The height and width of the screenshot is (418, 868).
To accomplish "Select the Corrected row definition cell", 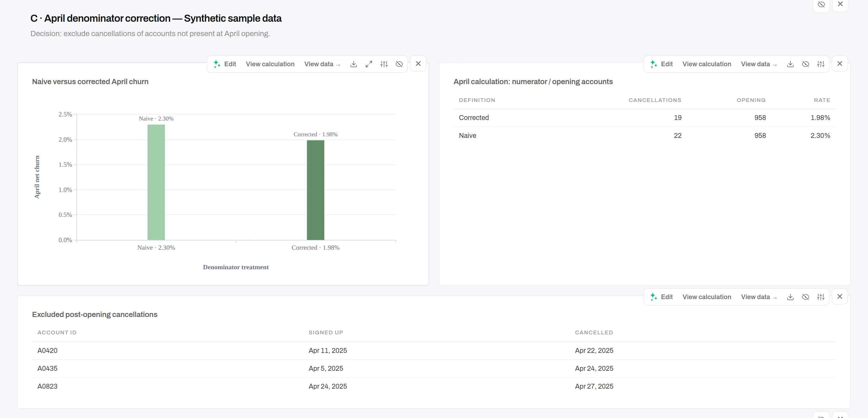I will click(x=474, y=118).
